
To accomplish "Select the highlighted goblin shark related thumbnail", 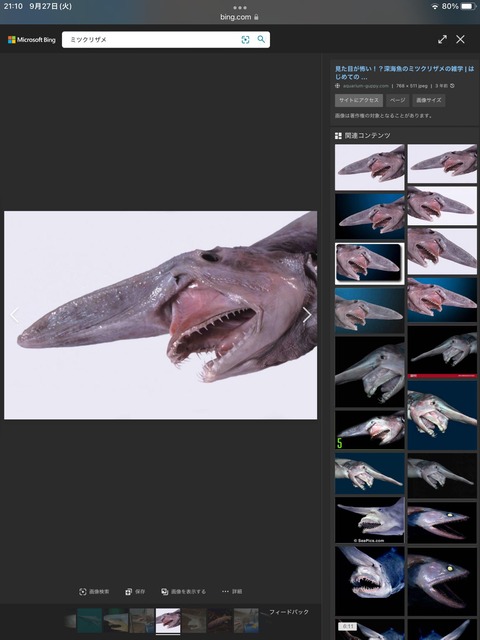I will click(370, 263).
